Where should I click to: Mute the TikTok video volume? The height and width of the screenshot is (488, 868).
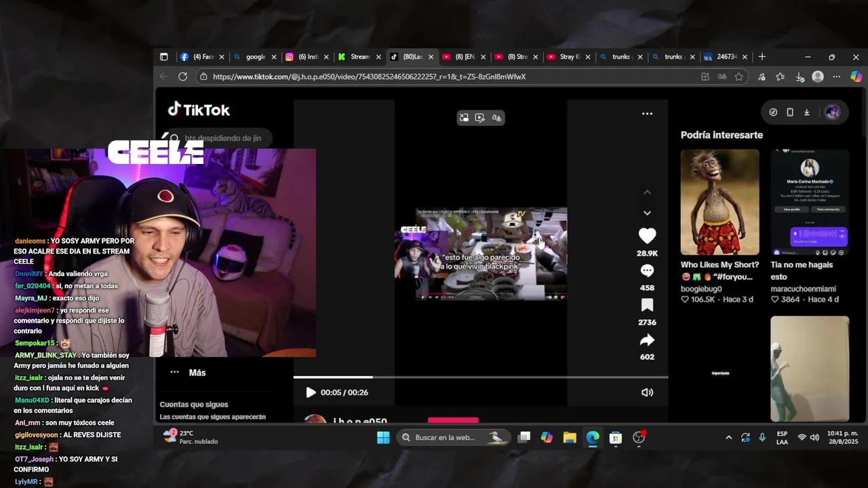click(x=647, y=392)
